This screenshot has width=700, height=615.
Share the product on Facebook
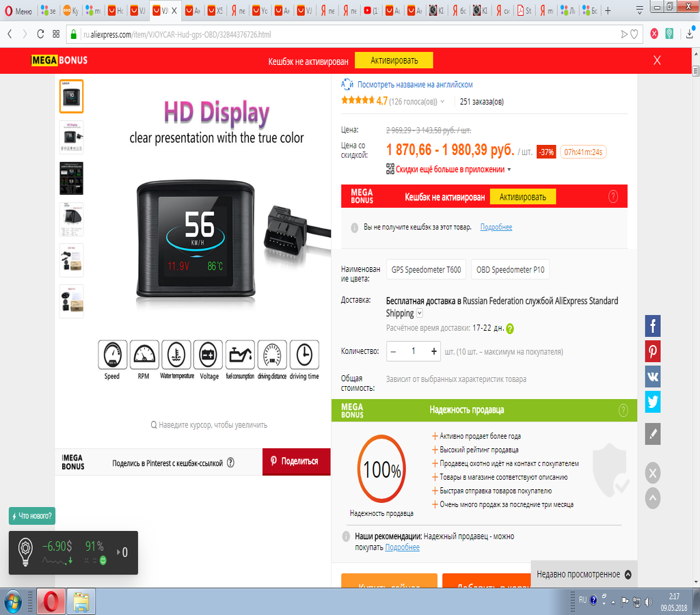click(653, 326)
